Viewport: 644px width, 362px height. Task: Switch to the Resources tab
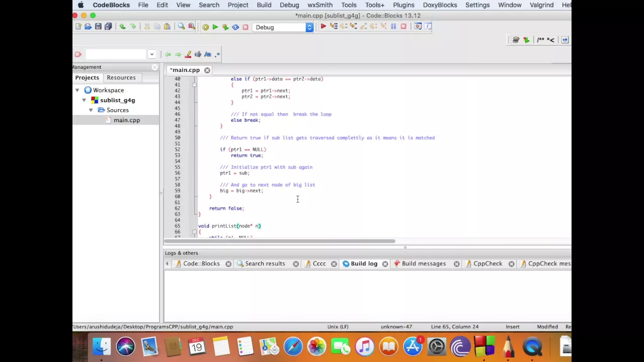pos(121,77)
